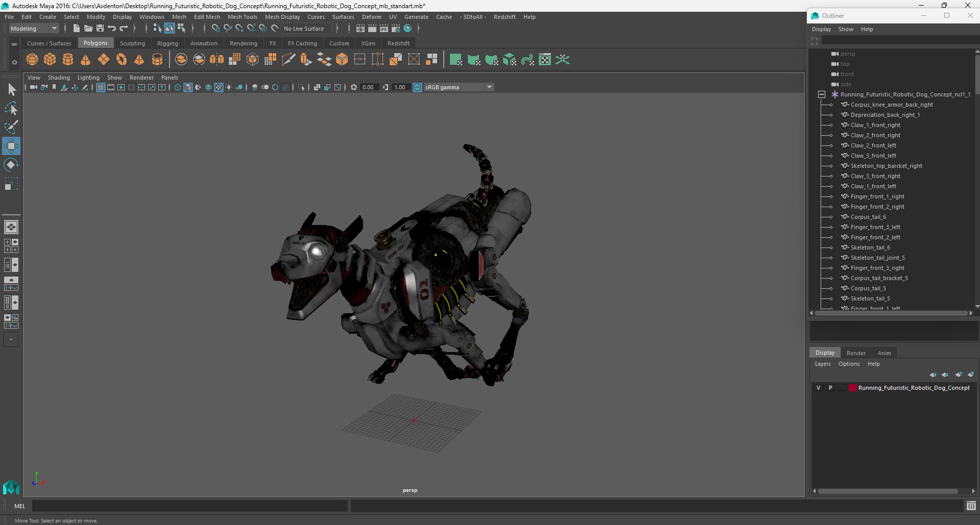Screen dimensions: 980x525
Task: Click the Multi-Cut tool shelf icon
Action: coord(289,60)
